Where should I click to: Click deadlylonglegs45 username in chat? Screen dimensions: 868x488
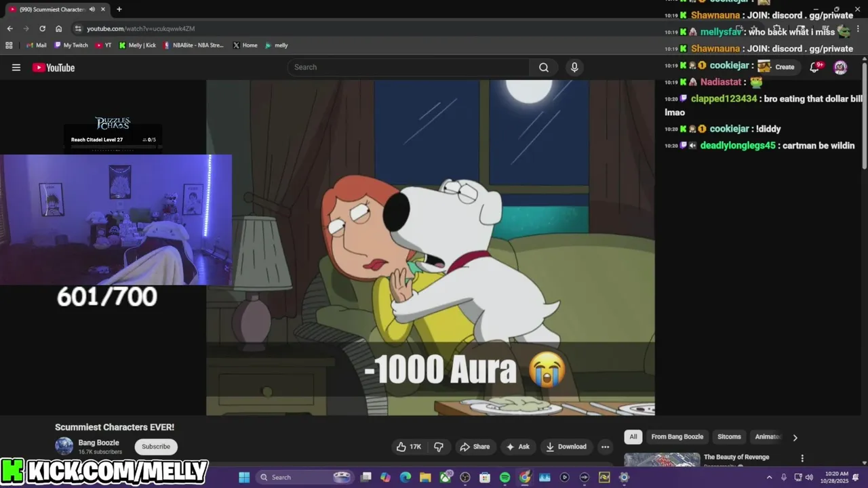(738, 145)
